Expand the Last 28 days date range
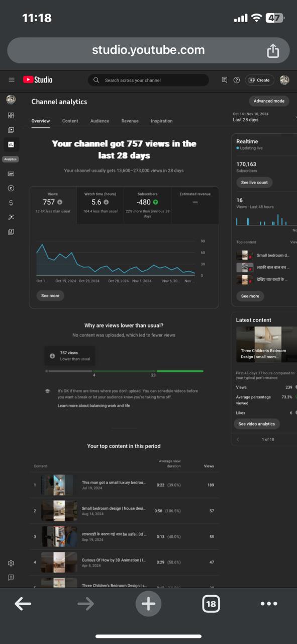This screenshot has width=297, height=644. (264, 117)
